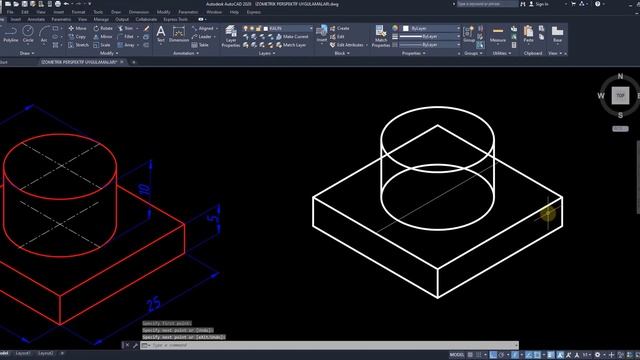
Task: Expand the Properties panel
Action: [x=413, y=53]
